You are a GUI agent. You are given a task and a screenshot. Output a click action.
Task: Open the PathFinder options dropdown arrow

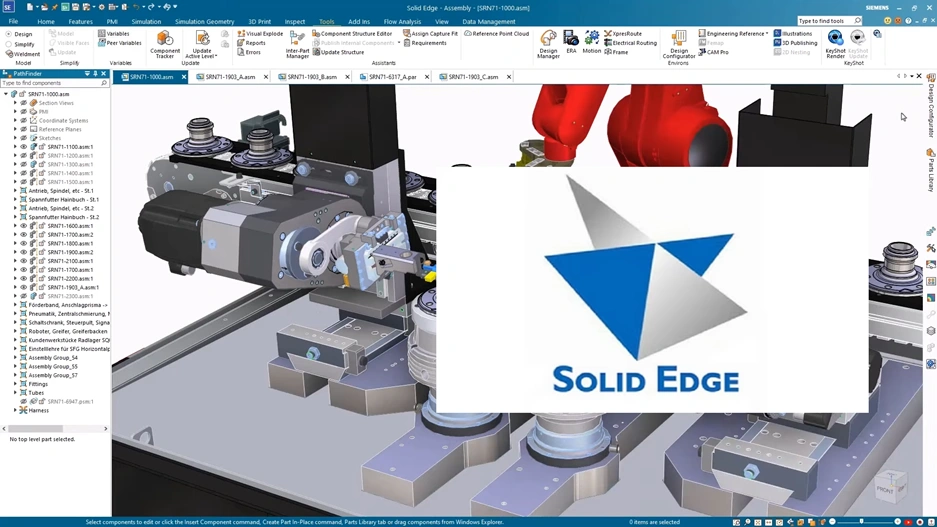click(87, 73)
